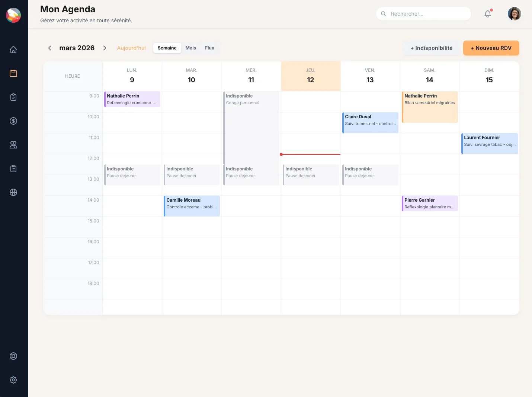Click the help lifebuoy icon in sidebar

[13, 356]
